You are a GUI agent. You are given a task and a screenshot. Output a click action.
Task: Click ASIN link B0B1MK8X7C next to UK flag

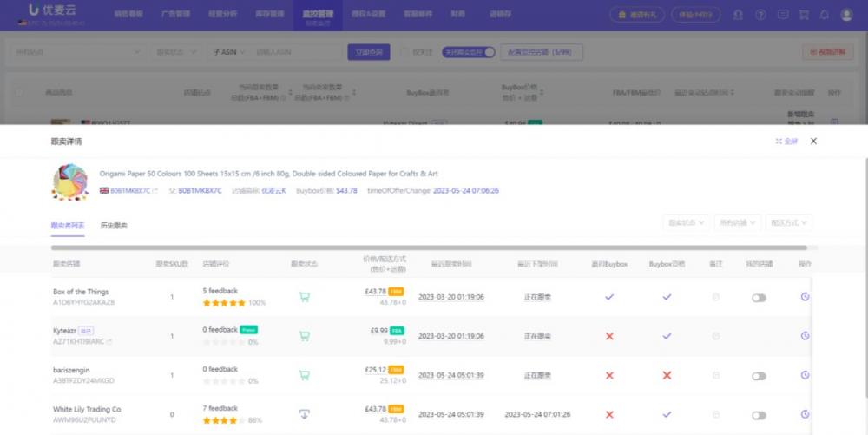point(130,191)
